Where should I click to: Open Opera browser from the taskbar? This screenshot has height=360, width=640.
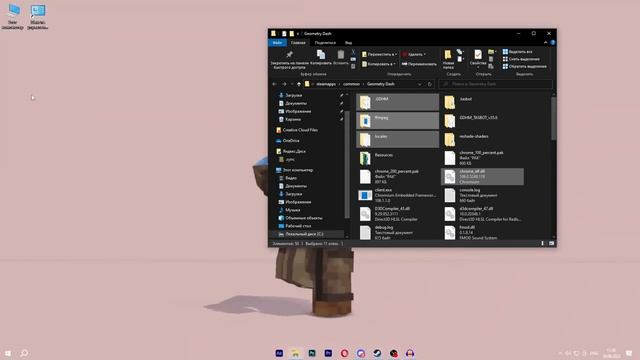pyautogui.click(x=344, y=353)
